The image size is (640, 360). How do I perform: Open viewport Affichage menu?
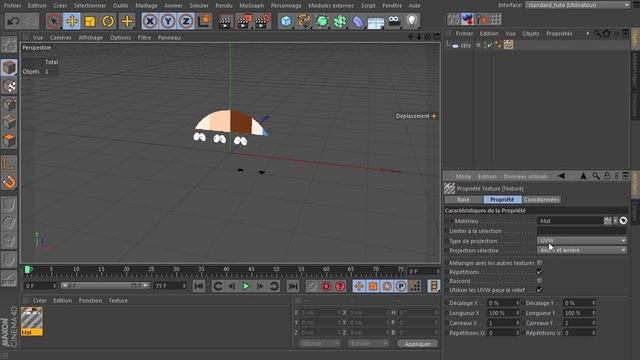[x=91, y=38]
